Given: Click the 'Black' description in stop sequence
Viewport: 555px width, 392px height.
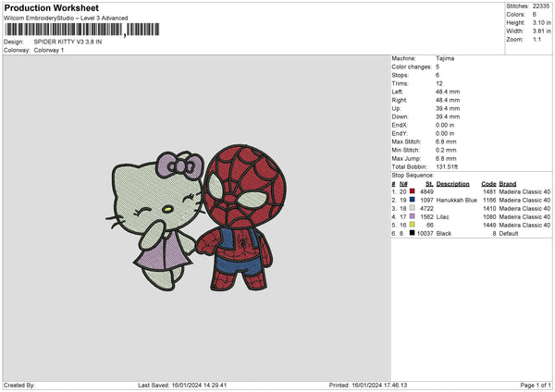Looking at the screenshot, I should [444, 234].
